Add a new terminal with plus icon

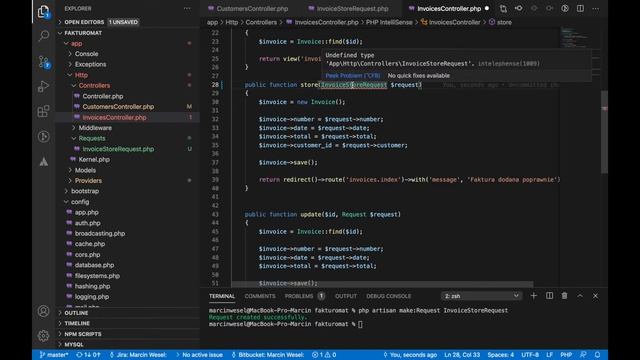[533, 296]
